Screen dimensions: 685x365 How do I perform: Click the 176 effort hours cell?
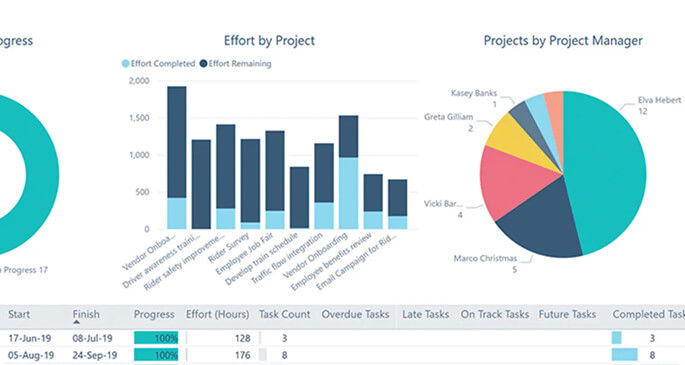pos(242,355)
